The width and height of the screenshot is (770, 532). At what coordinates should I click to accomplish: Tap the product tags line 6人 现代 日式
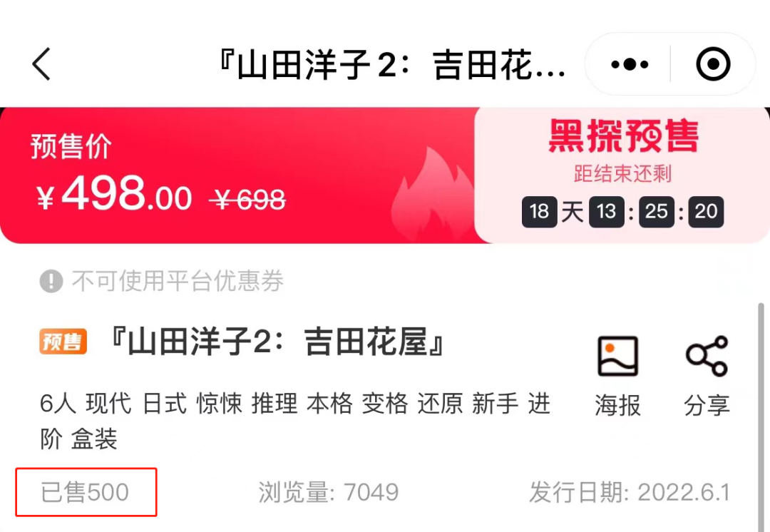tap(295, 421)
